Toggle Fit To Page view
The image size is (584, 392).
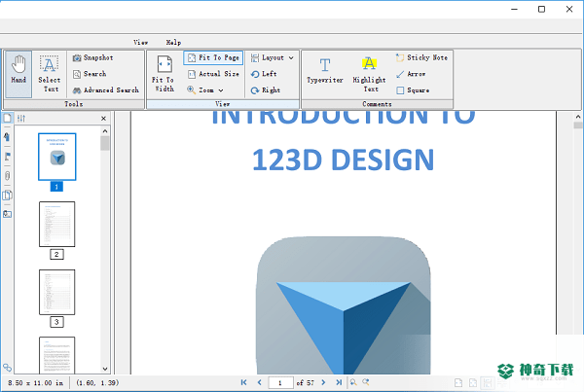[213, 57]
